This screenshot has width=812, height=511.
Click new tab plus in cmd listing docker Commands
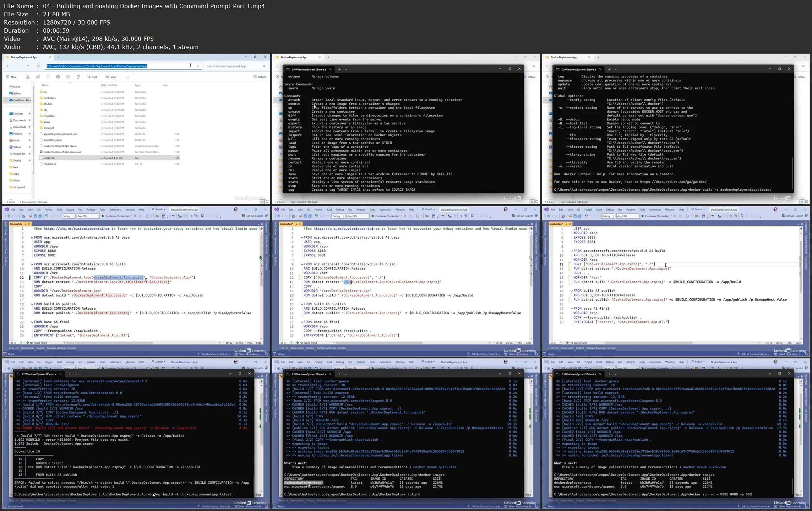(x=339, y=69)
